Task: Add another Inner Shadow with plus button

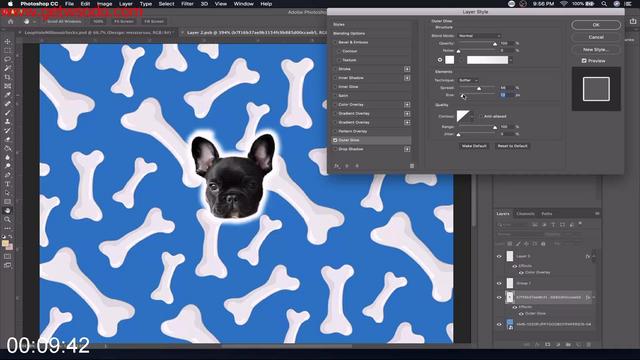Action: (x=407, y=78)
